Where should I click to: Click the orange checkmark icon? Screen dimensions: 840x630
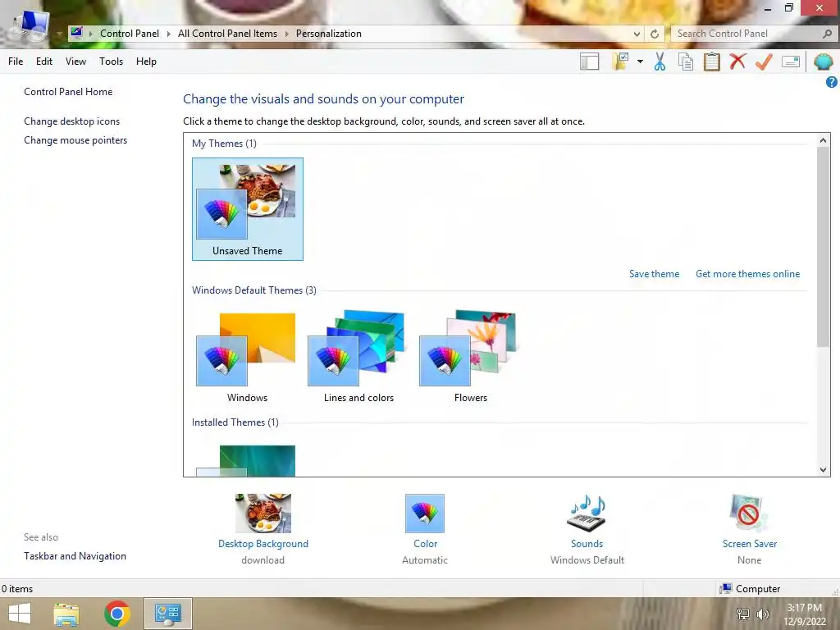click(764, 62)
